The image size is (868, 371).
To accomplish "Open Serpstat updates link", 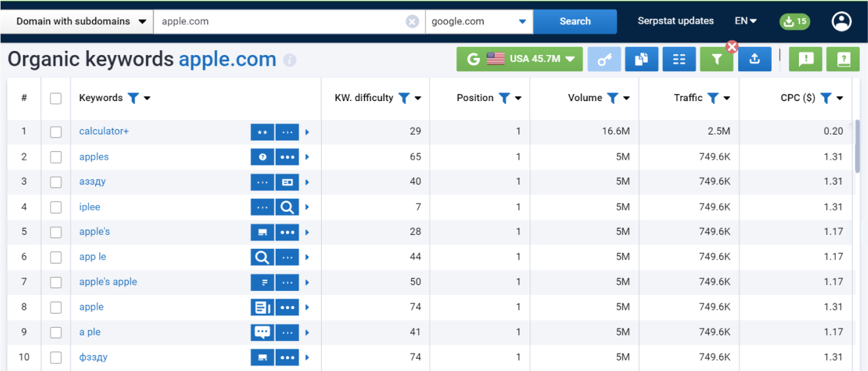I will click(x=675, y=22).
